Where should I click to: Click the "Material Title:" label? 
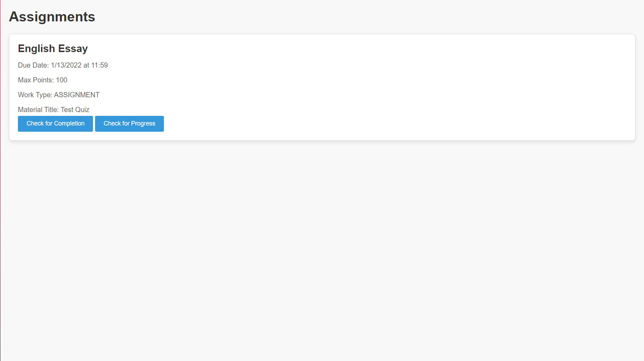point(38,110)
